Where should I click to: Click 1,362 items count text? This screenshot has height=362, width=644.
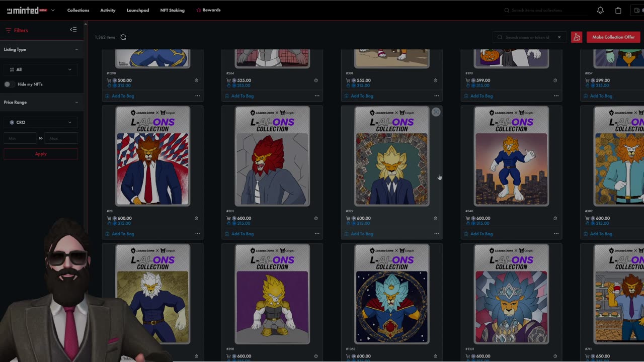pos(105,37)
